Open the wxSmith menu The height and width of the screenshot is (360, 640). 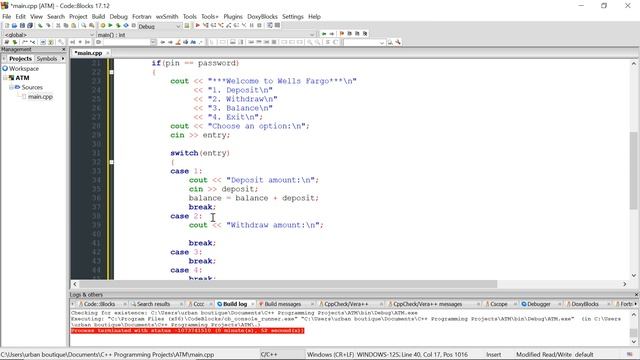pyautogui.click(x=167, y=17)
